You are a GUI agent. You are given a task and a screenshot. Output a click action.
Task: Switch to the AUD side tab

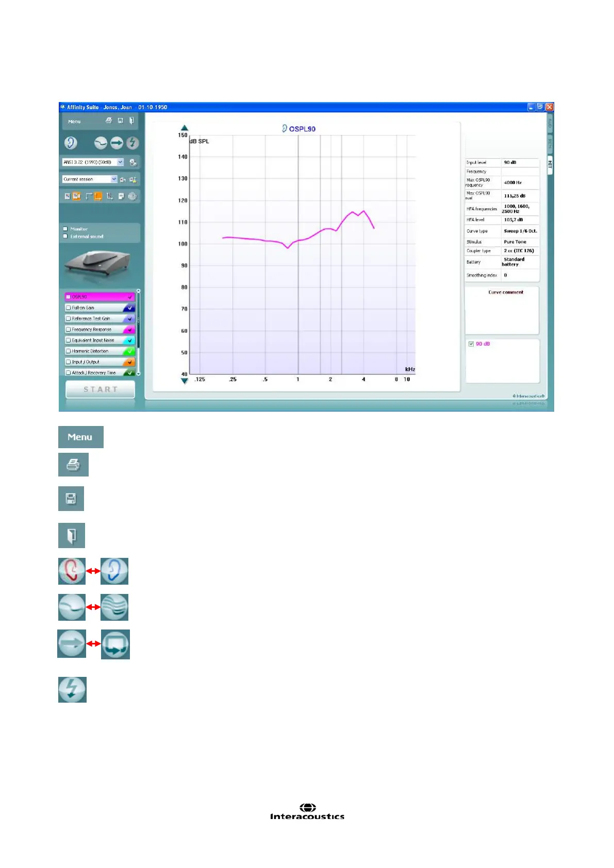550,124
